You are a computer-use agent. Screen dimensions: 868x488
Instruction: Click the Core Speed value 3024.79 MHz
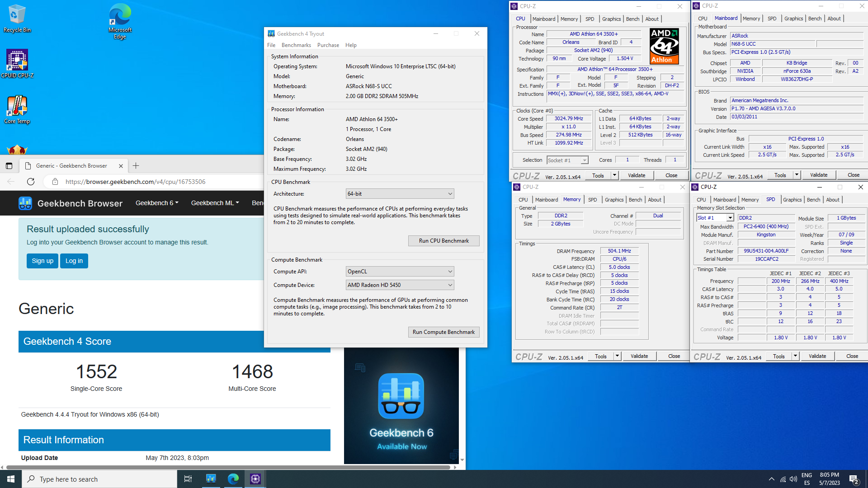[x=569, y=119]
